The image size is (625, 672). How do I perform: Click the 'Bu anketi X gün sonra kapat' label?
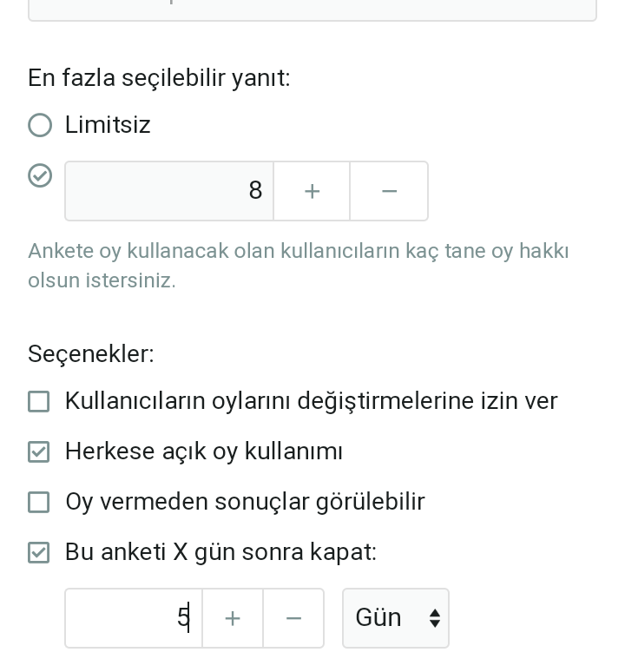[220, 552]
